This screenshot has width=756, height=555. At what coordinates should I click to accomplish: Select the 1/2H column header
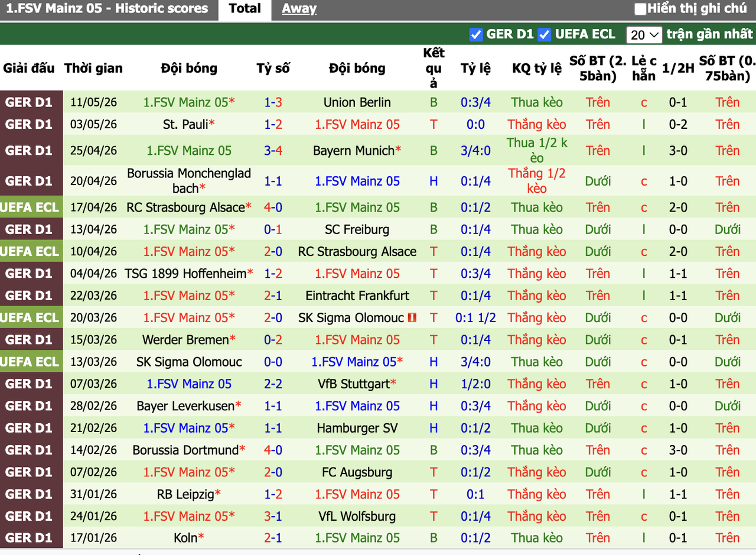click(678, 68)
